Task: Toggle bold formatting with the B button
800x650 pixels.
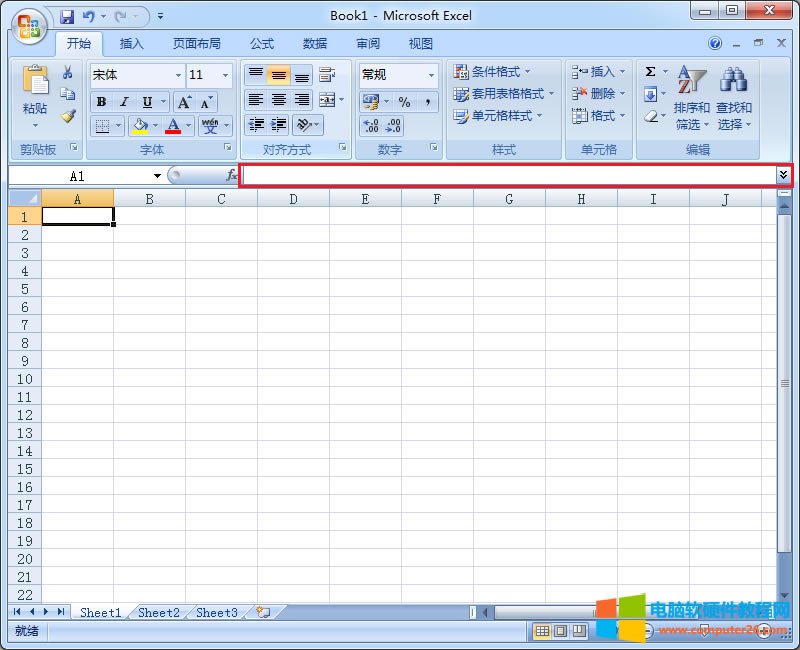Action: tap(100, 101)
